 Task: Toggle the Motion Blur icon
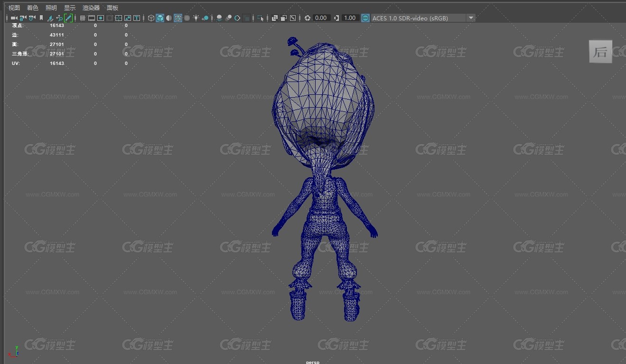(x=228, y=18)
